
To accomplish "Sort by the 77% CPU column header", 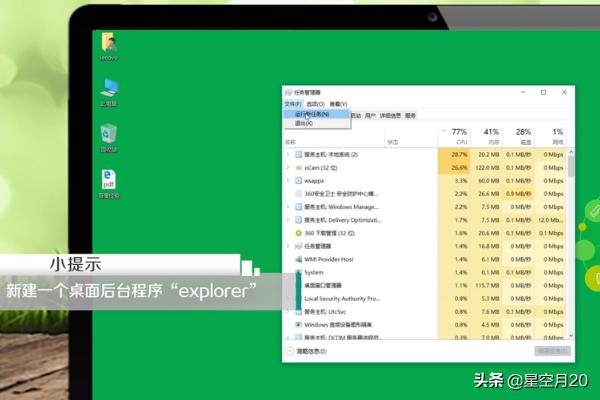I will tap(454, 136).
